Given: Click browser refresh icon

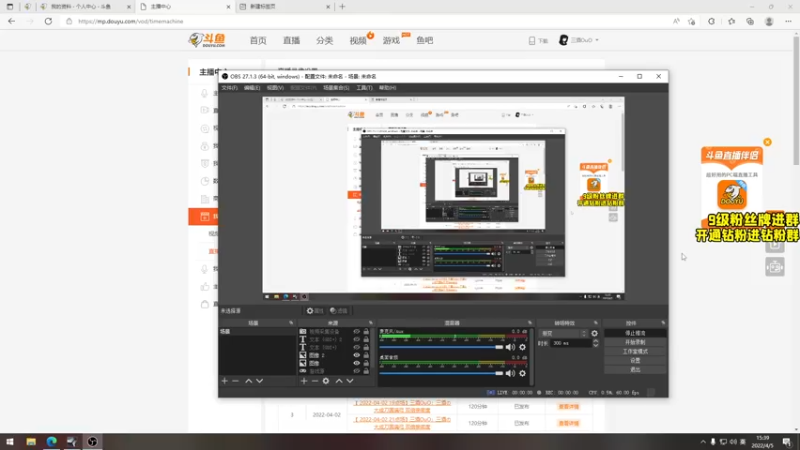Looking at the screenshot, I should coord(48,21).
